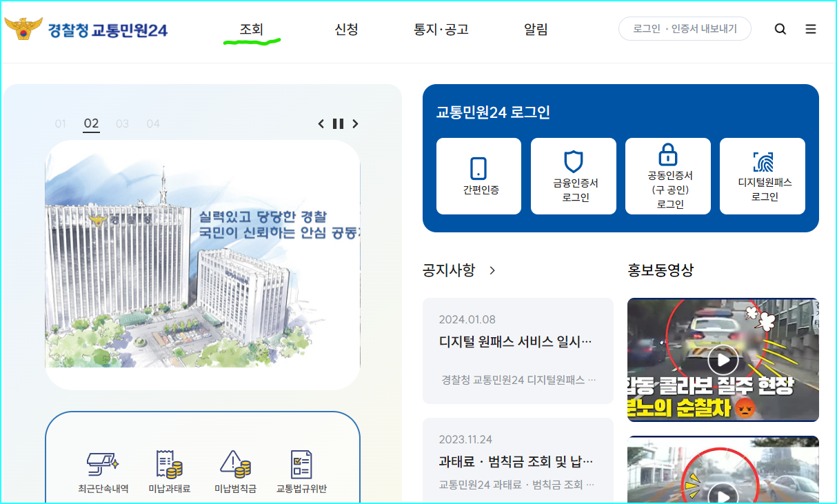
Task: Click the search magnifier icon
Action: (780, 29)
